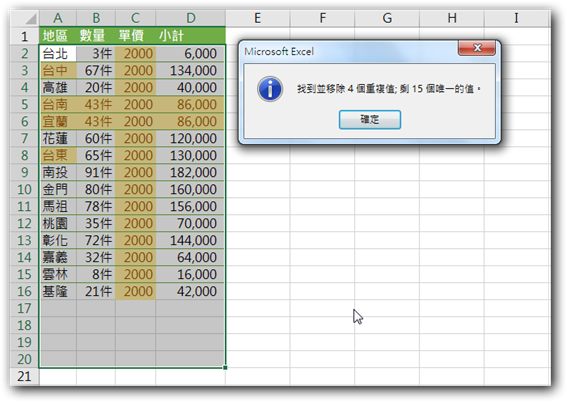Select column C header
The image size is (567, 402).
[135, 18]
